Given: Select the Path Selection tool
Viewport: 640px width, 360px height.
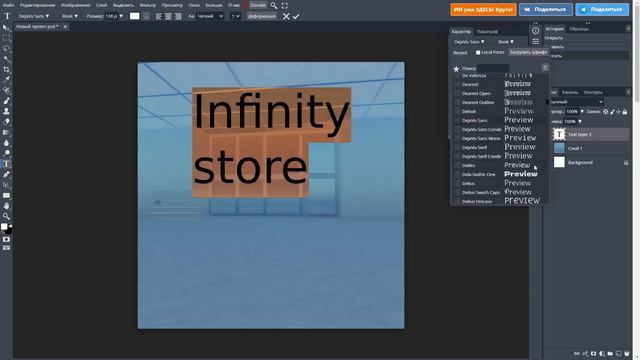Looking at the screenshot, I should point(6,185).
